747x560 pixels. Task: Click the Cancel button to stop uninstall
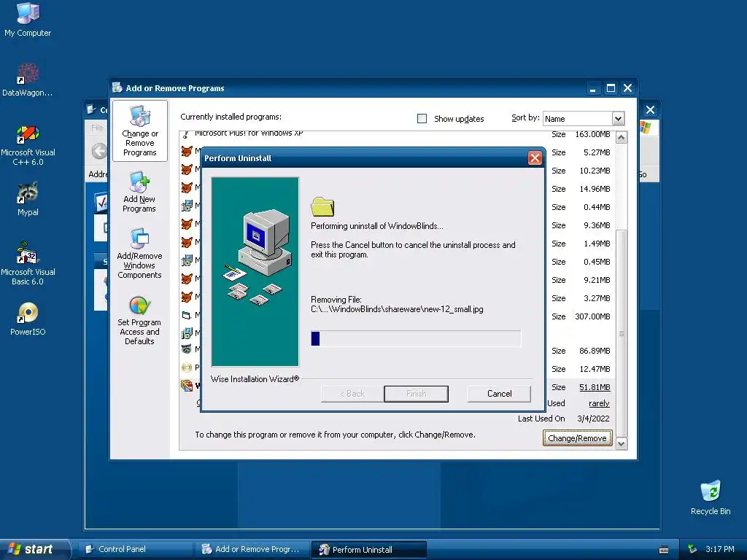pos(499,394)
